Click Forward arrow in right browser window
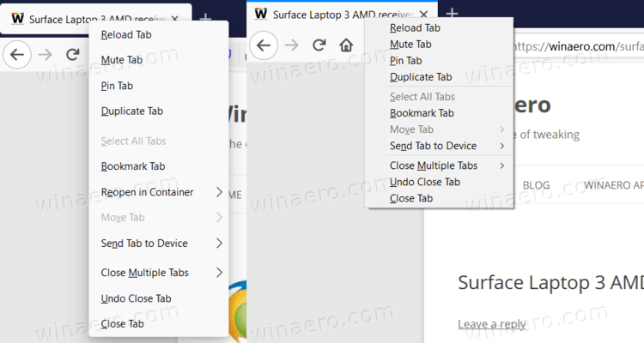Viewport: 644px width, 343px height. [292, 45]
